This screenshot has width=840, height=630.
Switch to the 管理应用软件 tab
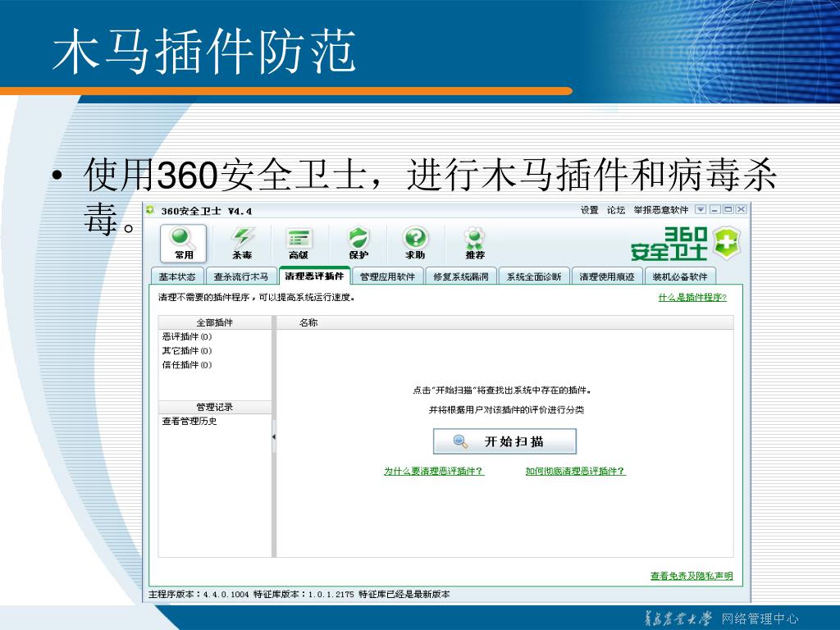click(387, 276)
